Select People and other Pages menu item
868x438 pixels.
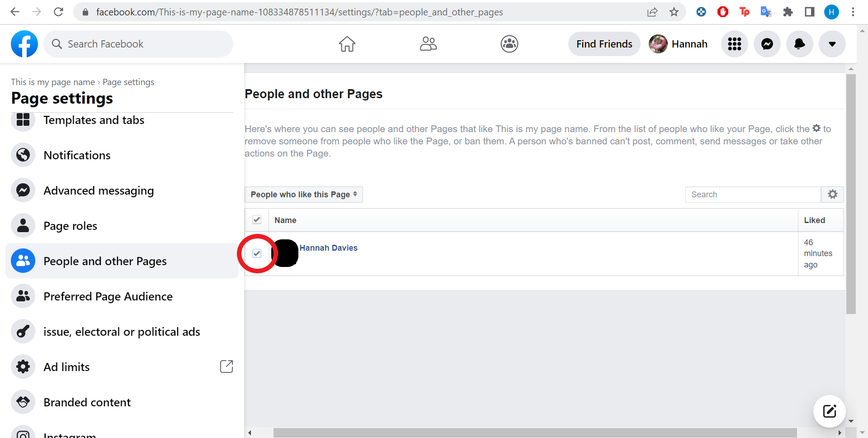pyautogui.click(x=122, y=261)
